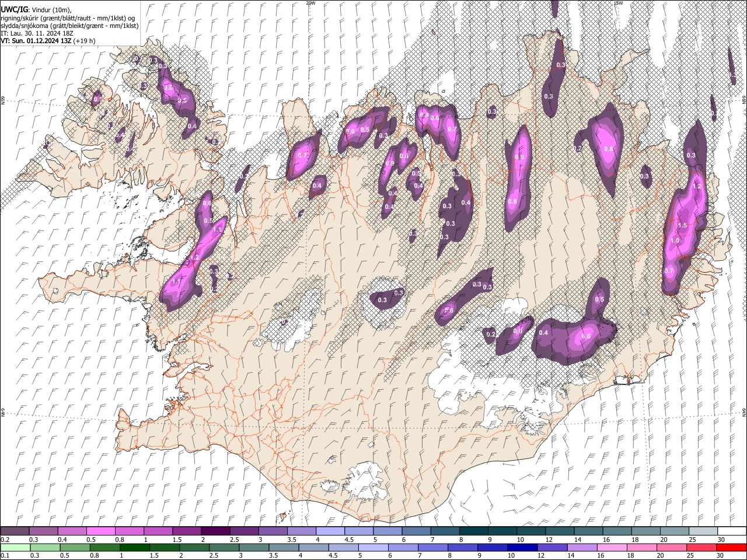Pick bottom legend violet swatch 12–14
747x560 pixels.
click(551, 548)
